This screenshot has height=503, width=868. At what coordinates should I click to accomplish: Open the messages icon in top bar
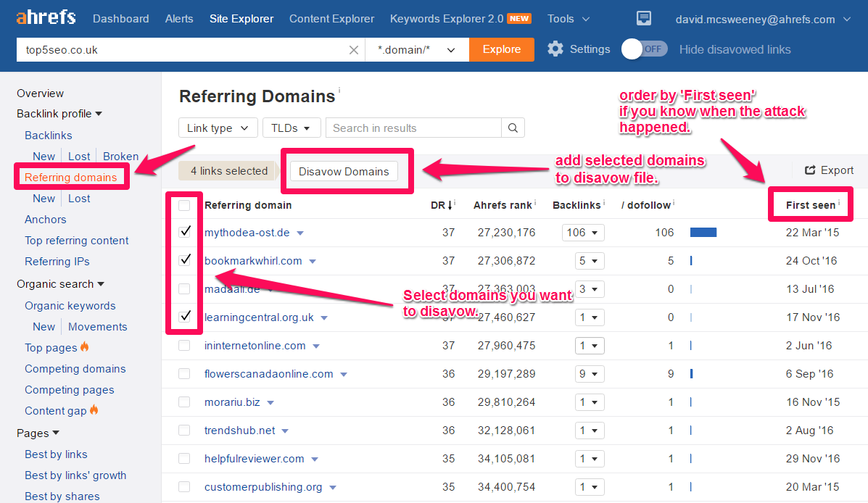[x=643, y=19]
